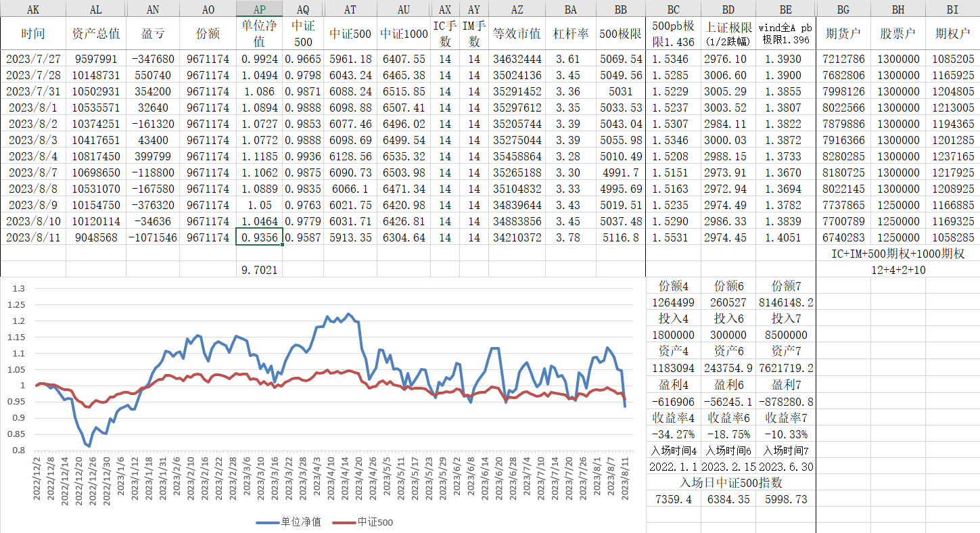Click the 2023/7/27 date cell in the table
The width and height of the screenshot is (980, 533).
click(x=33, y=59)
